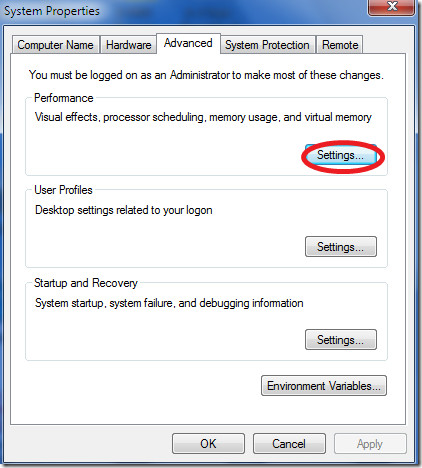
Task: Click the greyed-out Apply button
Action: 370,444
